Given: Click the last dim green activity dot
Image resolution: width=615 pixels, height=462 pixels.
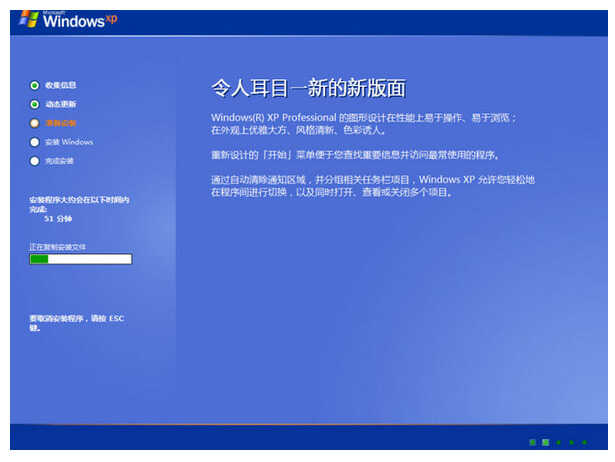Looking at the screenshot, I should [x=584, y=442].
